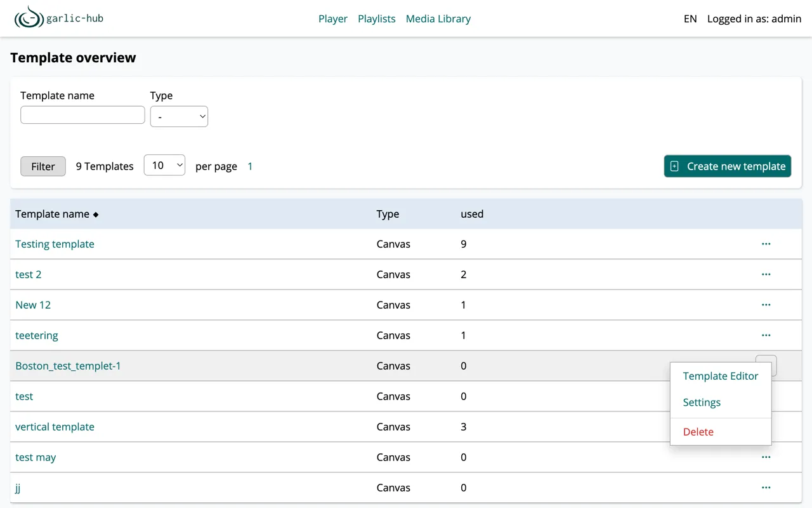Screen dimensions: 812x508
Task: Open the Testing template link
Action: point(55,244)
